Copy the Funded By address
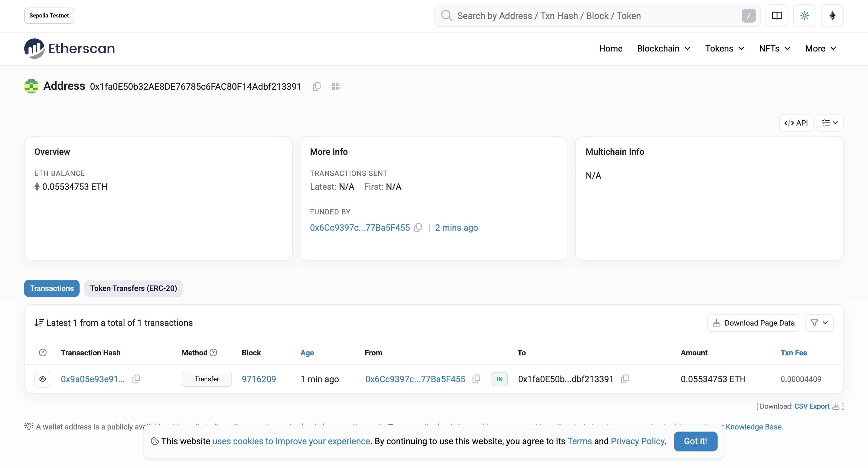This screenshot has height=468, width=868. click(418, 228)
